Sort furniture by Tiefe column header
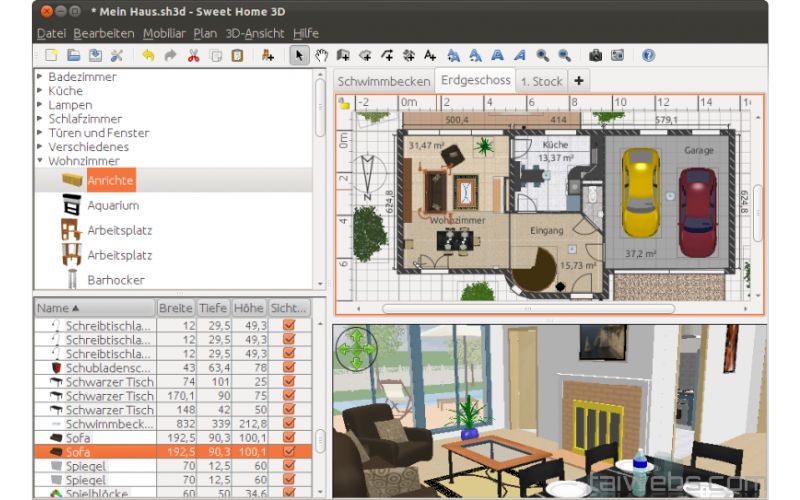Image resolution: width=800 pixels, height=500 pixels. pyautogui.click(x=213, y=308)
